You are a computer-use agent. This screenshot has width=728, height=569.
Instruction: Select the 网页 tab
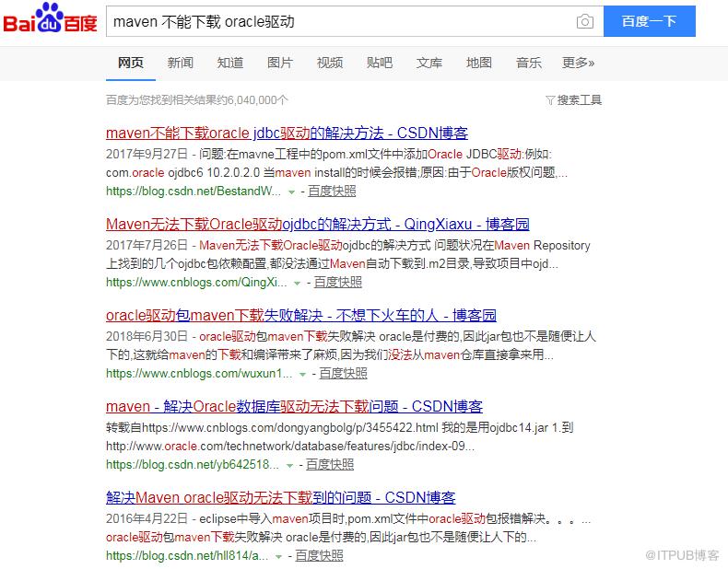tap(131, 63)
